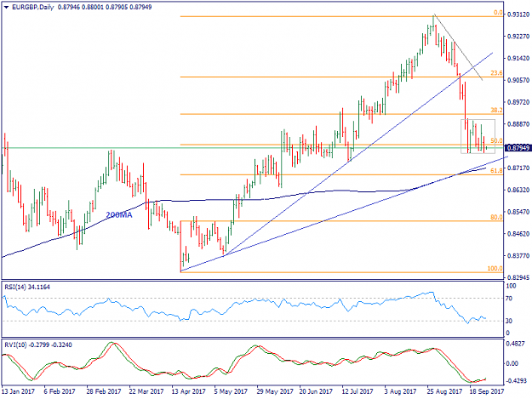Click the RSI 30 level label

click(x=508, y=321)
